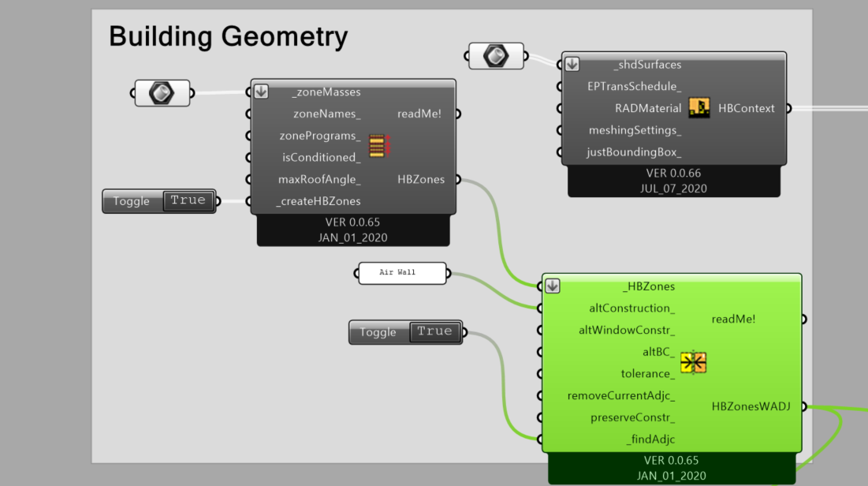The height and width of the screenshot is (486, 868).
Task: Click the EPTransSchedule_ input label
Action: click(x=635, y=87)
